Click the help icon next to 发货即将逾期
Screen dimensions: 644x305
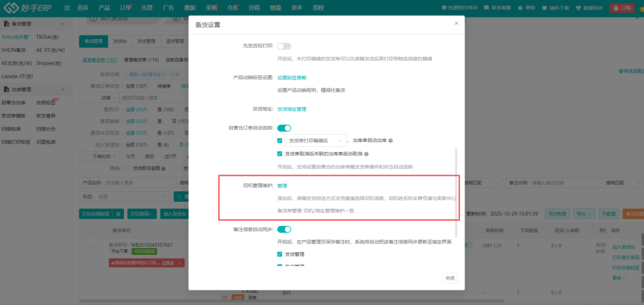point(164,169)
